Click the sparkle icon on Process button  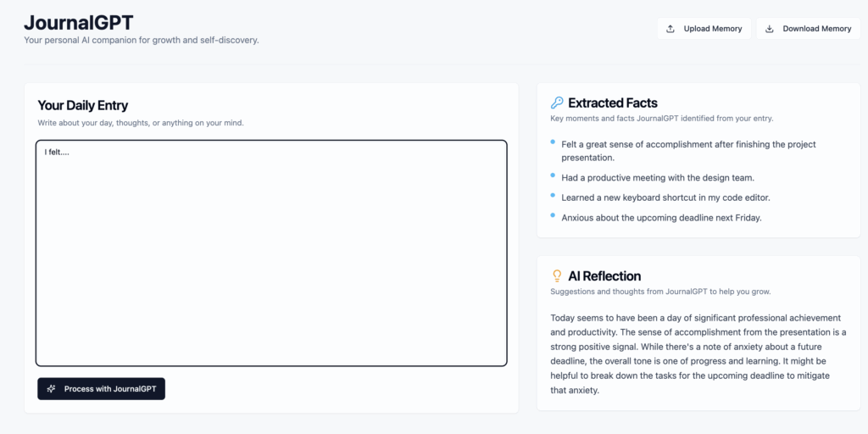[x=51, y=388]
